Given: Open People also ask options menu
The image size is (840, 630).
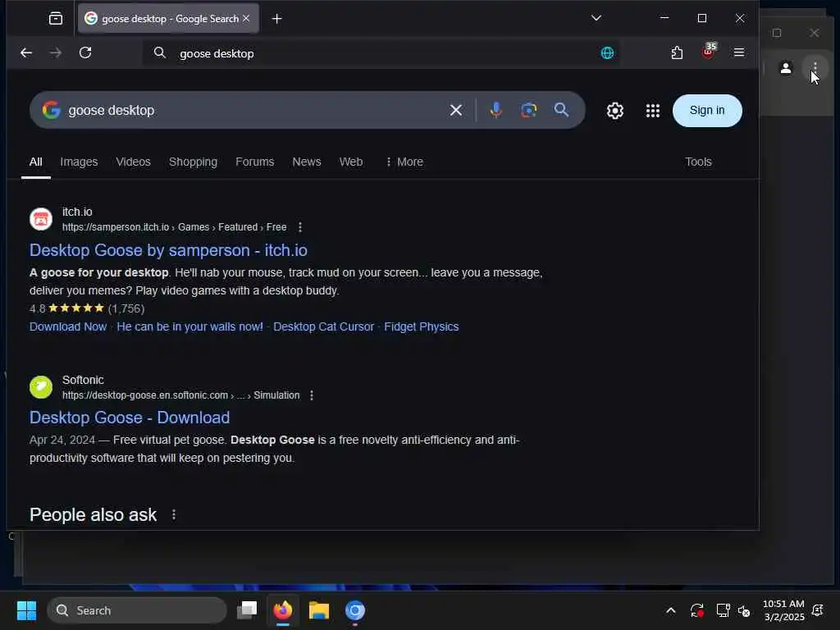Looking at the screenshot, I should pyautogui.click(x=174, y=514).
